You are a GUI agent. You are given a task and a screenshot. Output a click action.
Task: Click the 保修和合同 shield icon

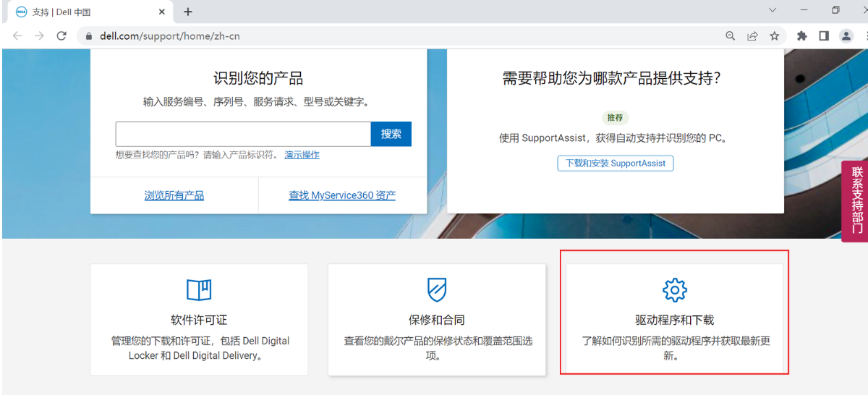pyautogui.click(x=437, y=289)
